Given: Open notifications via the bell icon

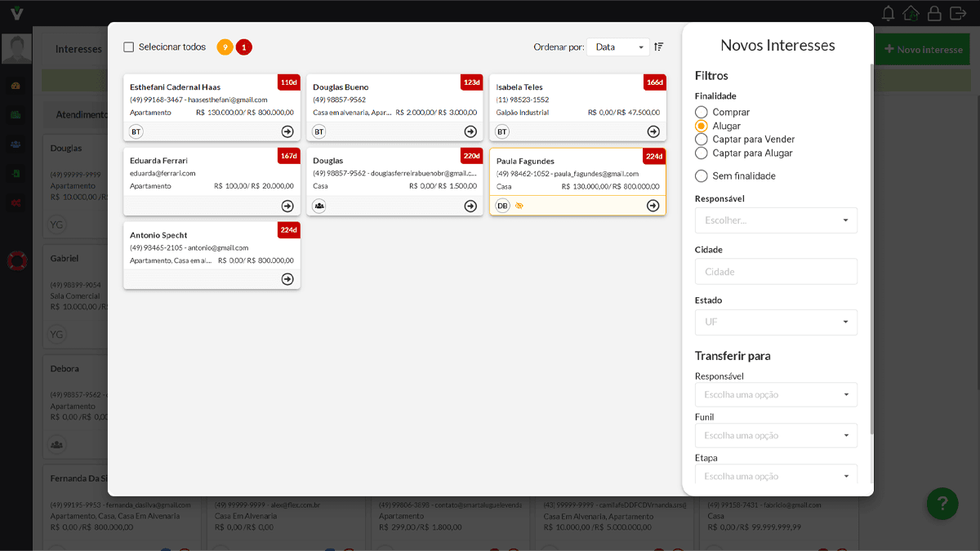Looking at the screenshot, I should tap(888, 13).
